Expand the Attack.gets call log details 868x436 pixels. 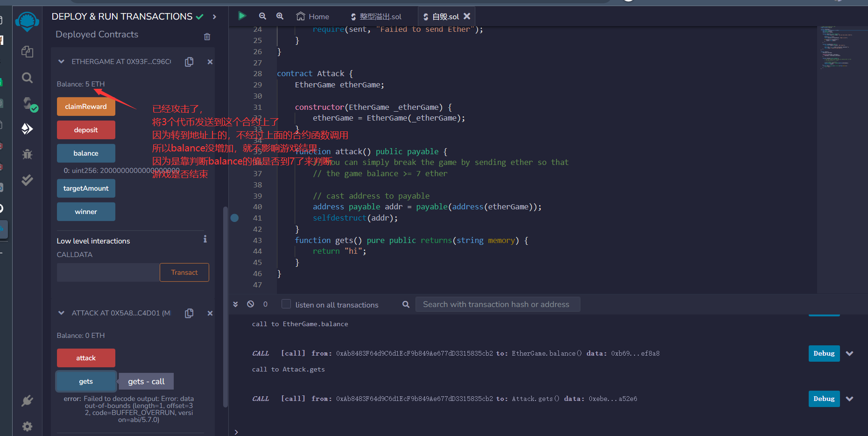coord(849,399)
